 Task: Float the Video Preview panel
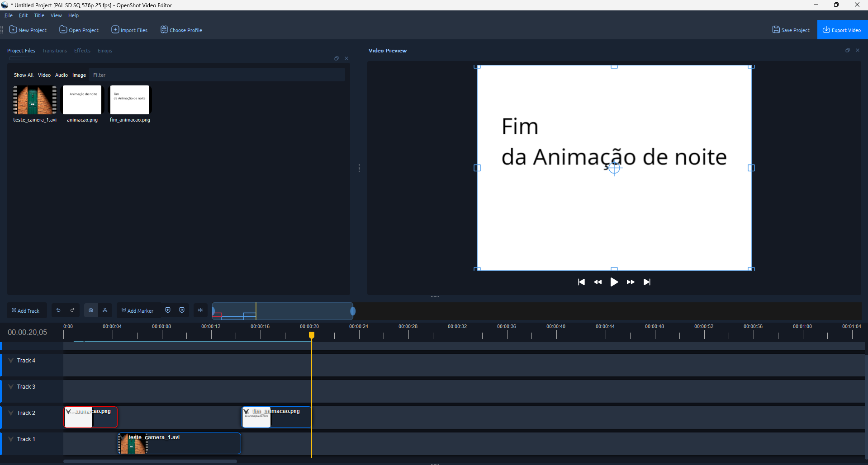coord(848,50)
